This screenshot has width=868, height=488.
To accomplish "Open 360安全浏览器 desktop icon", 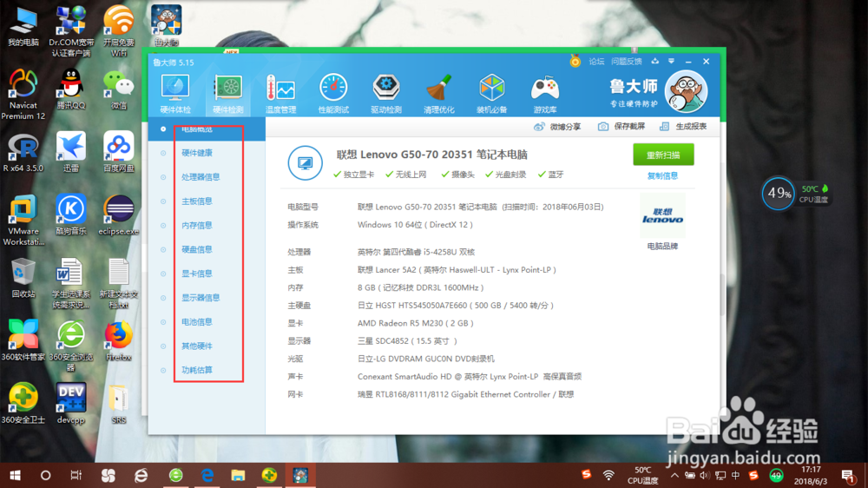I will tap(71, 346).
